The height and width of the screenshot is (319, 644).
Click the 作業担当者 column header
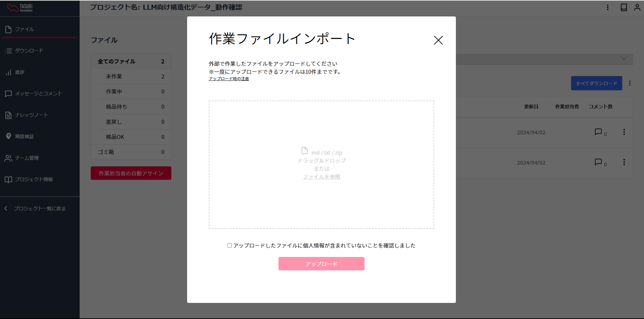[567, 107]
